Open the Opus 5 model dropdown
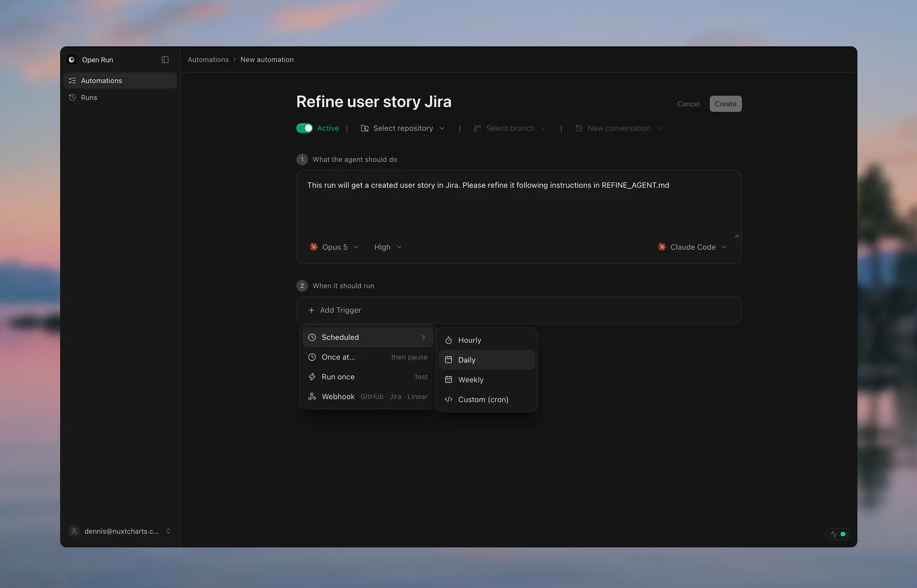917x588 pixels. pyautogui.click(x=334, y=247)
